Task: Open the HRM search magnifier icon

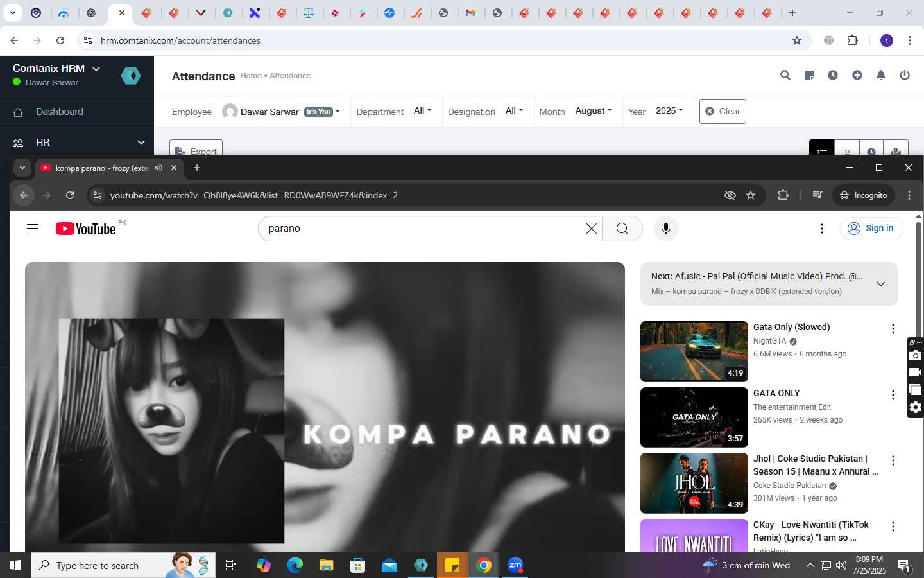Action: pyautogui.click(x=785, y=75)
